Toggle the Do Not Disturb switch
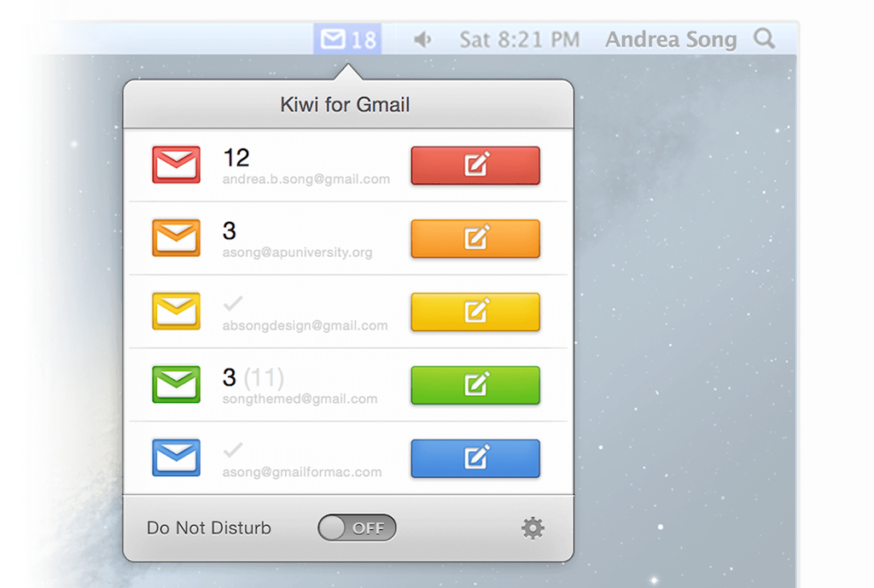The width and height of the screenshot is (874, 588). pos(357,527)
